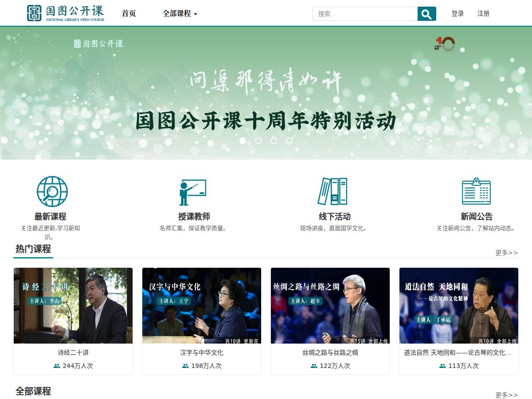Image resolution: width=532 pixels, height=399 pixels.
Task: Click viewers icon under 汉字与中华文化
Action: coord(185,366)
